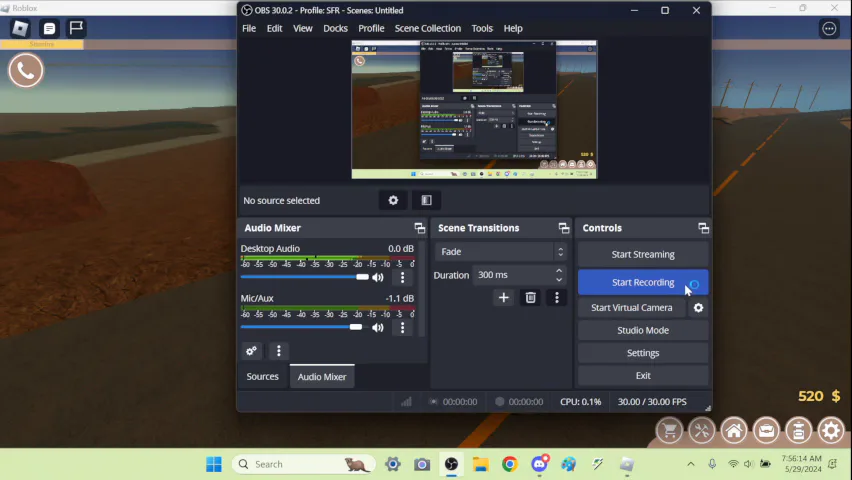The height and width of the screenshot is (480, 852).
Task: Open the Help menu
Action: pos(513,28)
